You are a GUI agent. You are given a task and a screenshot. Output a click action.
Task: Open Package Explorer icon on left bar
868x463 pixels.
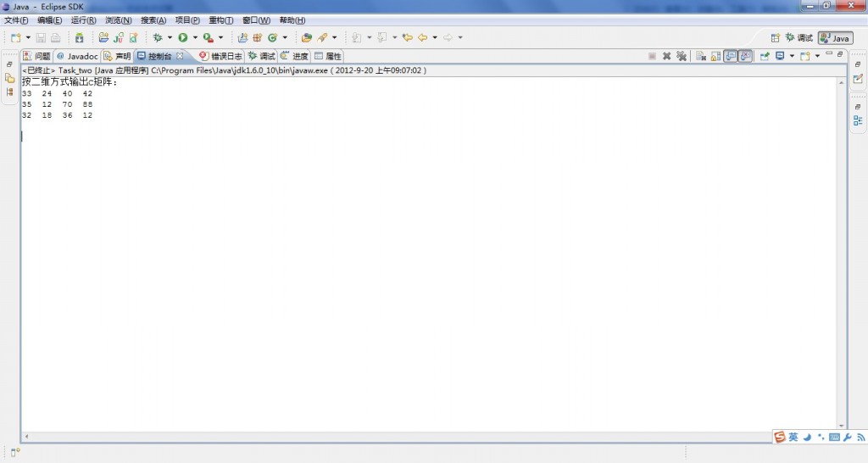click(x=10, y=78)
